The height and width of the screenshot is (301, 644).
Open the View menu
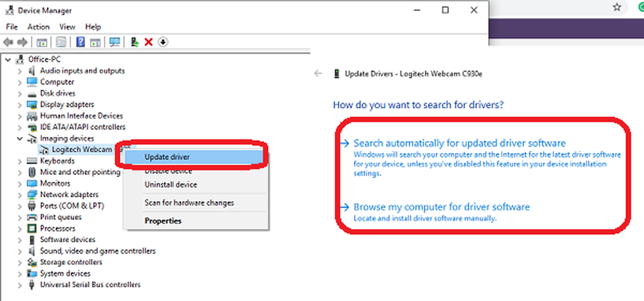coord(68,27)
